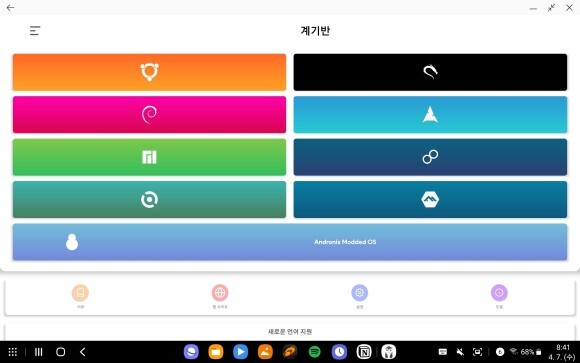Select the orange Ubuntu distro card

tap(149, 72)
